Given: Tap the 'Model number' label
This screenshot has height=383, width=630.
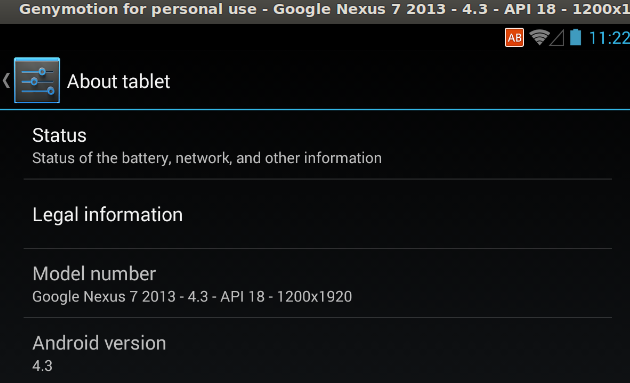Looking at the screenshot, I should (x=94, y=274).
